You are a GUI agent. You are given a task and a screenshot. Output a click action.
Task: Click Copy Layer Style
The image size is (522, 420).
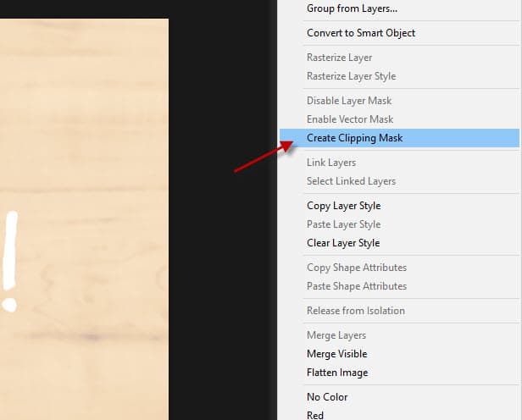343,206
